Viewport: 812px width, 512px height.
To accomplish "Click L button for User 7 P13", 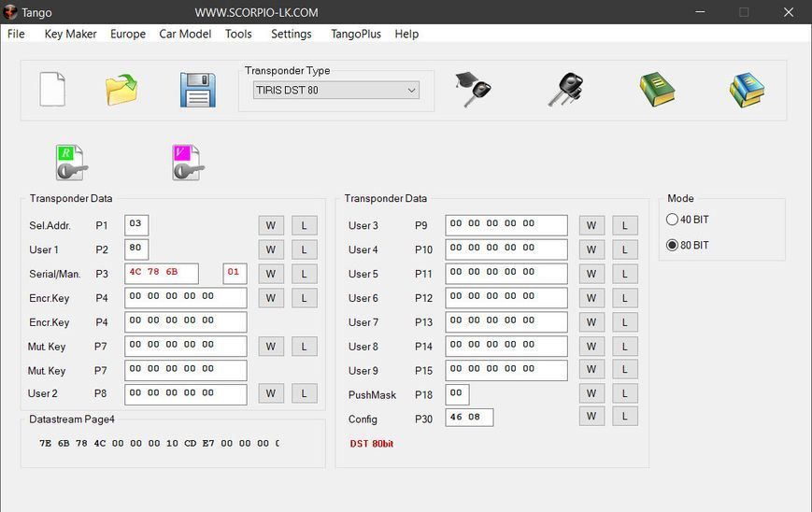I will pos(624,322).
